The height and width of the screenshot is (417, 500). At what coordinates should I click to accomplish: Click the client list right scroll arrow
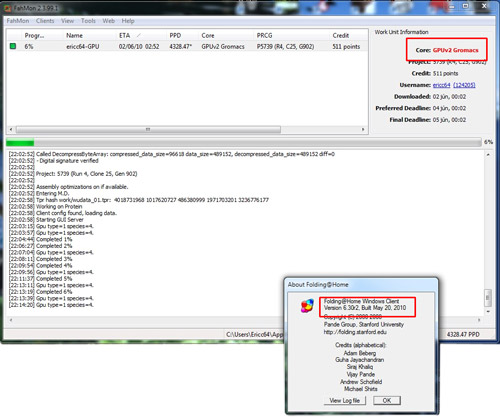pyautogui.click(x=363, y=129)
